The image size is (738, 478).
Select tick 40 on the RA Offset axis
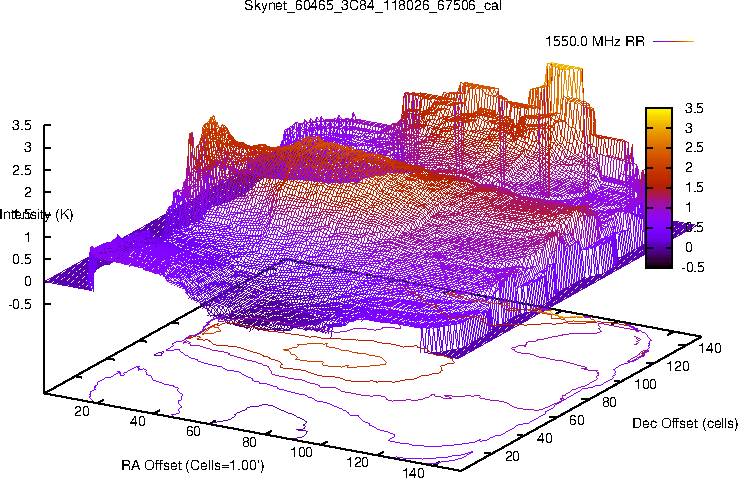coord(137,421)
